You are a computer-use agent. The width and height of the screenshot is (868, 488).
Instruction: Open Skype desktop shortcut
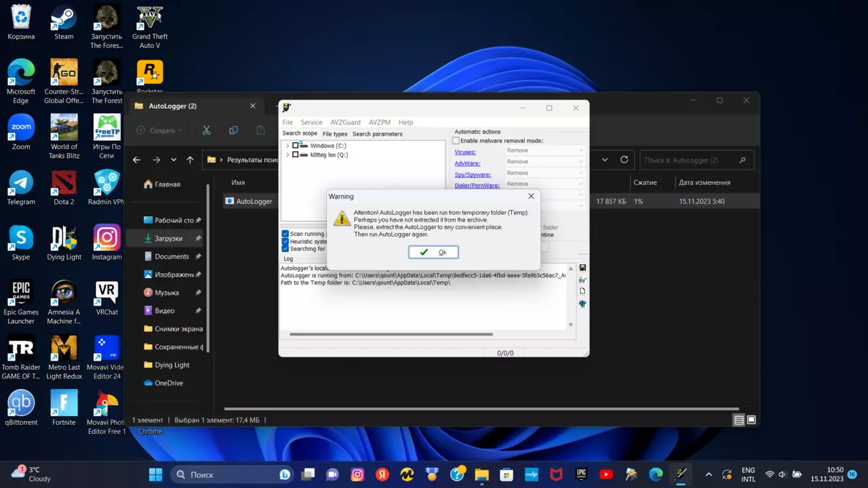point(21,243)
